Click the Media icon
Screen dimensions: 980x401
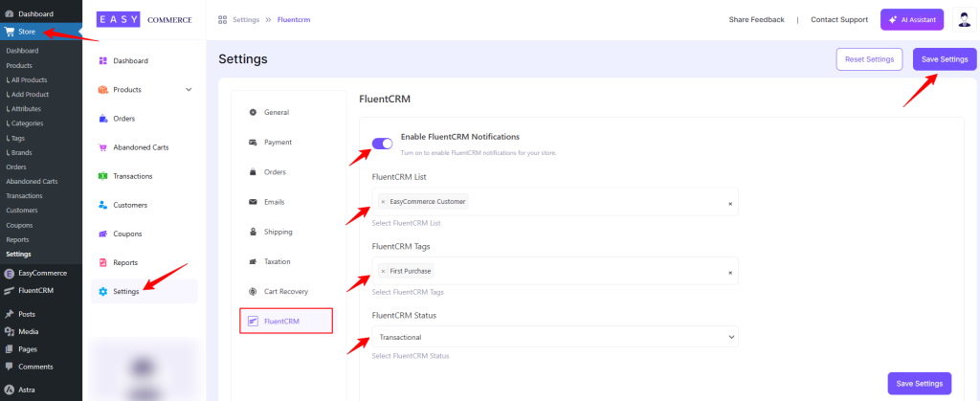click(10, 332)
